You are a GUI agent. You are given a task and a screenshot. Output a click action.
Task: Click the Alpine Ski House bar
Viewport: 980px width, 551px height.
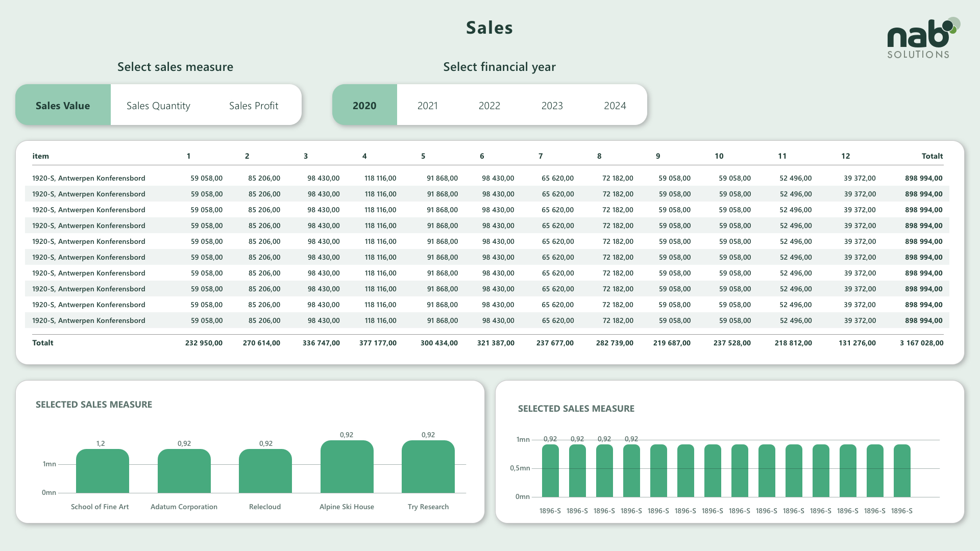pos(347,467)
